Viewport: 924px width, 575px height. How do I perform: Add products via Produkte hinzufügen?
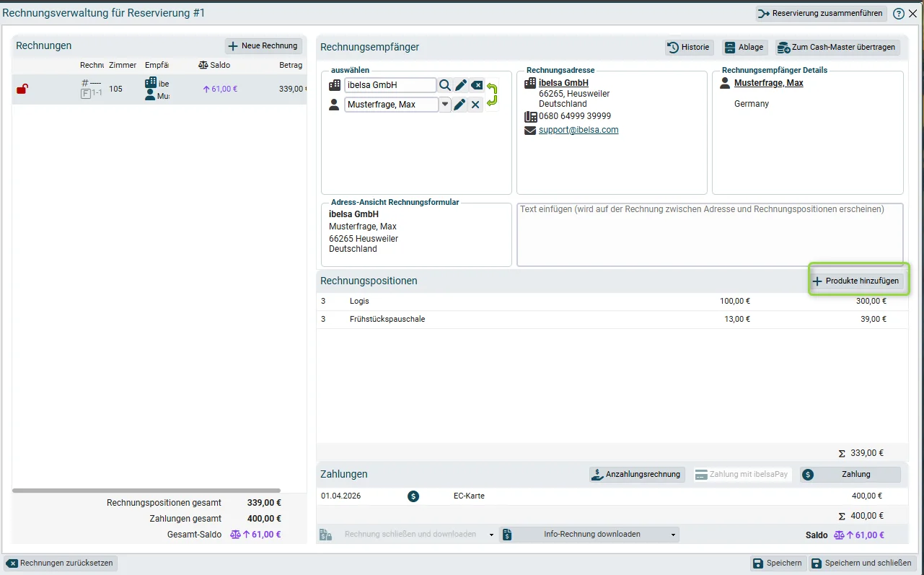858,281
